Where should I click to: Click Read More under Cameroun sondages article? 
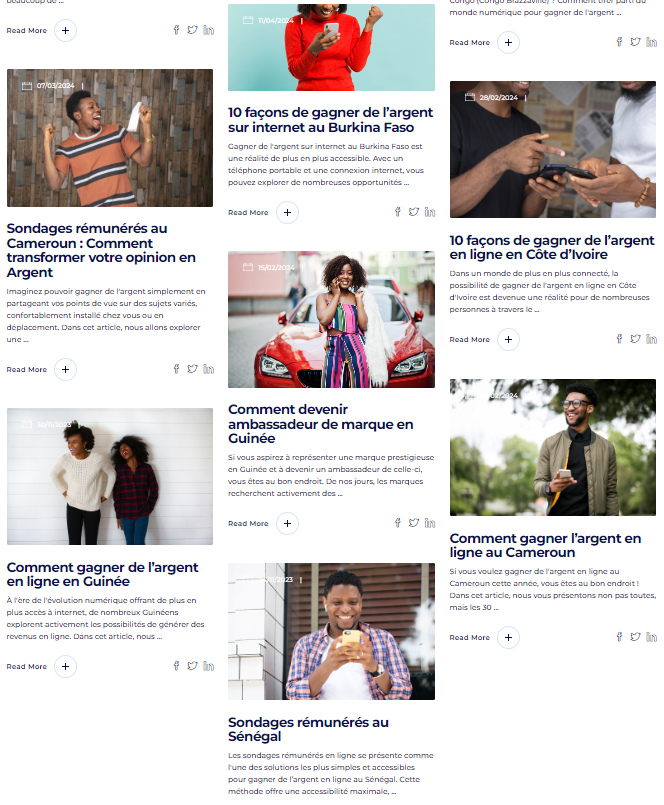pos(27,370)
